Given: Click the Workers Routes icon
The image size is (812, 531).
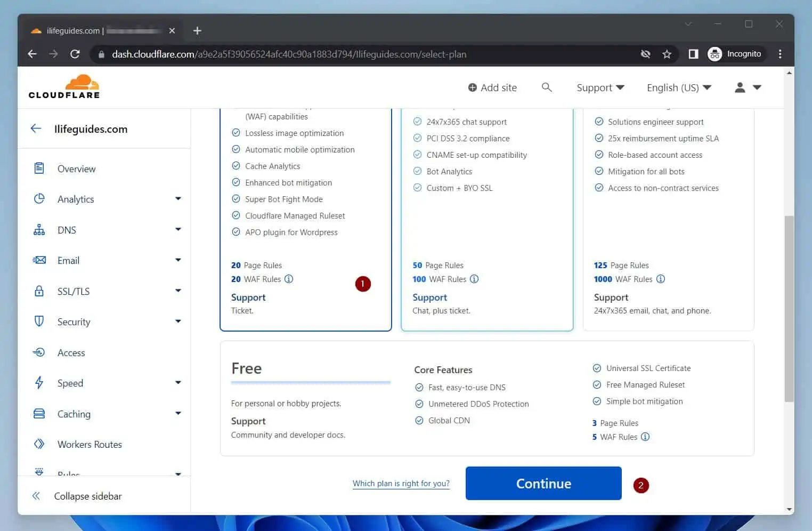Looking at the screenshot, I should pyautogui.click(x=39, y=444).
